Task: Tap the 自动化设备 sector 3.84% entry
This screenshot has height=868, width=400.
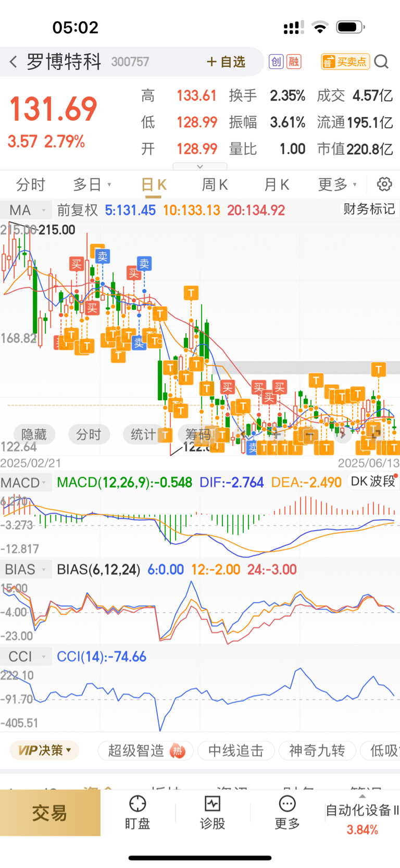Action: click(362, 820)
